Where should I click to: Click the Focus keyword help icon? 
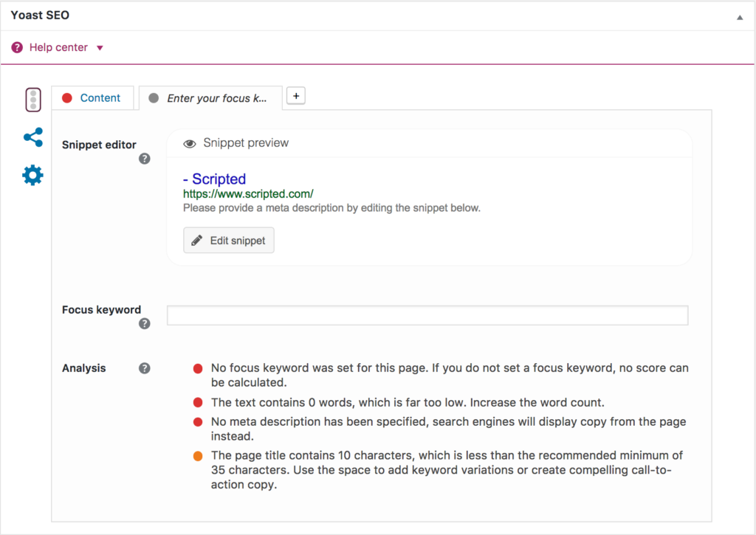[x=144, y=323]
